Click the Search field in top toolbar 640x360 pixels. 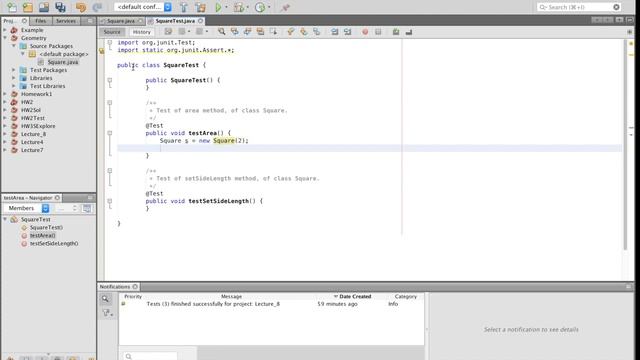click(579, 7)
